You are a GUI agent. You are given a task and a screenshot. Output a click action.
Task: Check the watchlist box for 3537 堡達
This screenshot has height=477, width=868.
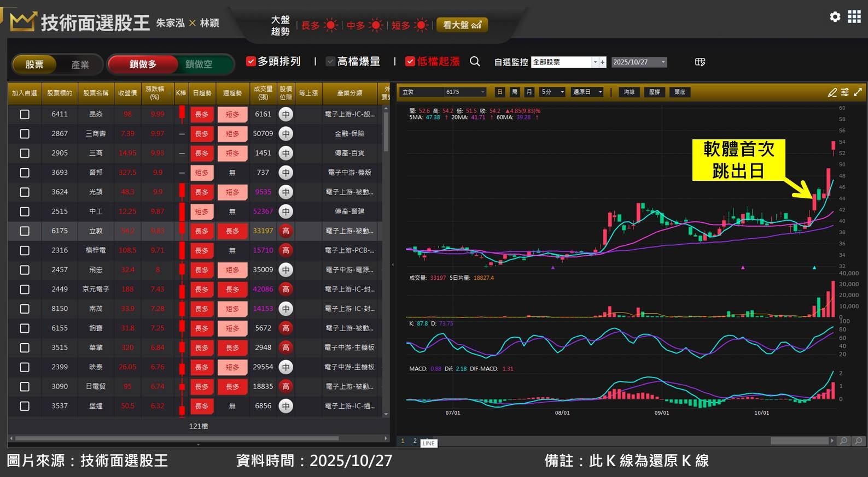click(x=25, y=406)
